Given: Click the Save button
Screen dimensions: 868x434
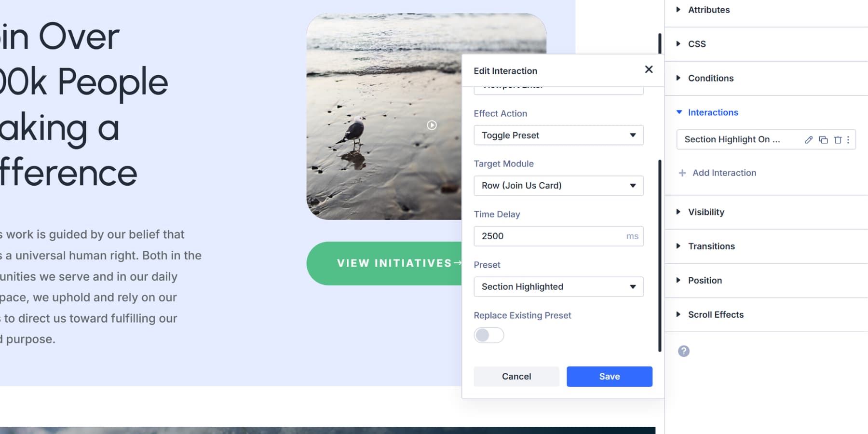Looking at the screenshot, I should [609, 376].
